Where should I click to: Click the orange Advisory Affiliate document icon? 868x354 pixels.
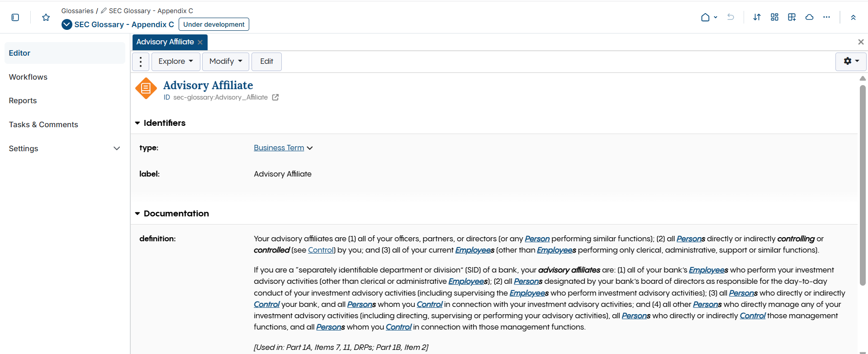146,88
